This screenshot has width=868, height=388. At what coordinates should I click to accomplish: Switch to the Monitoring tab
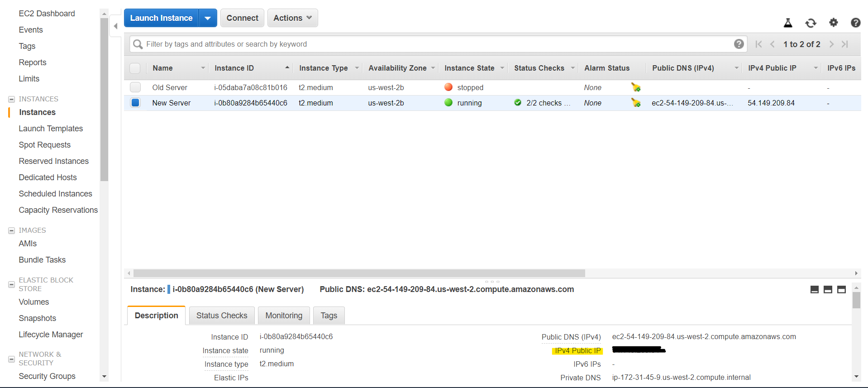(x=284, y=316)
